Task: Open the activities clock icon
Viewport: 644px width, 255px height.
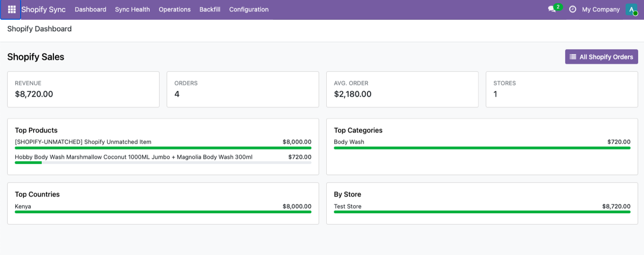Action: coord(573,9)
